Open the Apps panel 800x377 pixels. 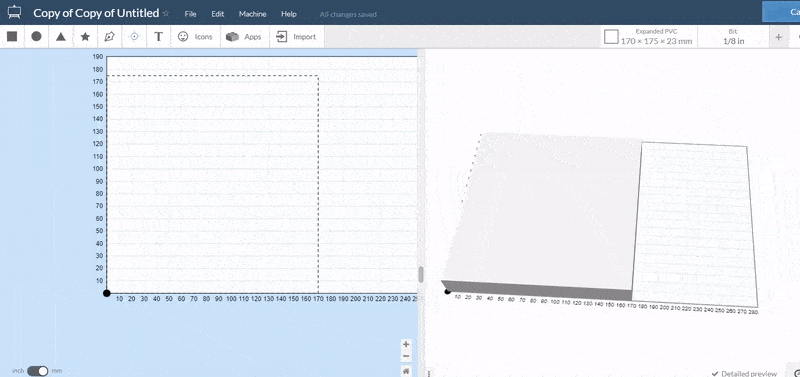[244, 37]
